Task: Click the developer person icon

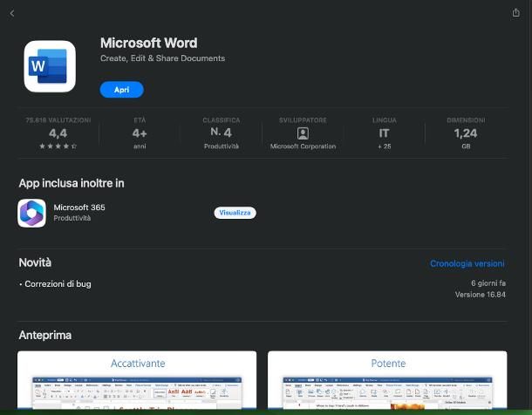Action: [303, 133]
